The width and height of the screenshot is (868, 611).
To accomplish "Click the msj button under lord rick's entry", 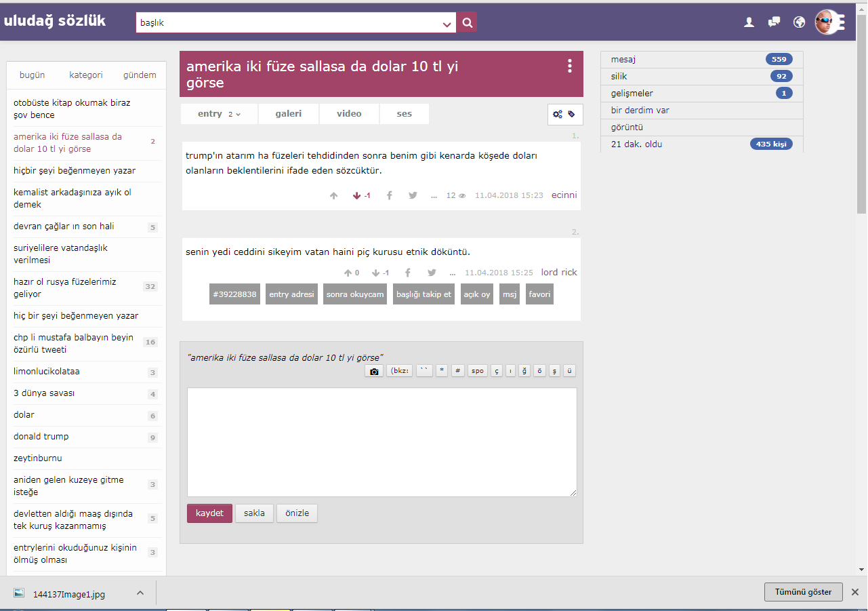I will click(x=510, y=294).
